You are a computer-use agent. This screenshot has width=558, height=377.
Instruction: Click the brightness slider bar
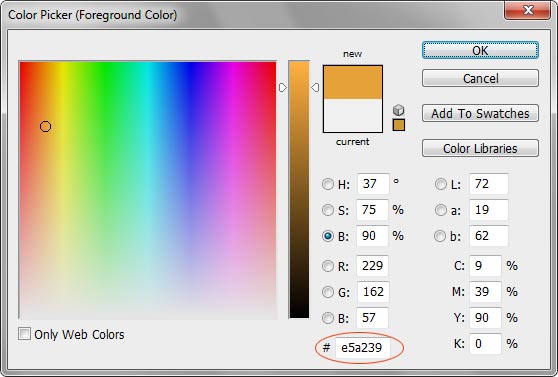[299, 189]
